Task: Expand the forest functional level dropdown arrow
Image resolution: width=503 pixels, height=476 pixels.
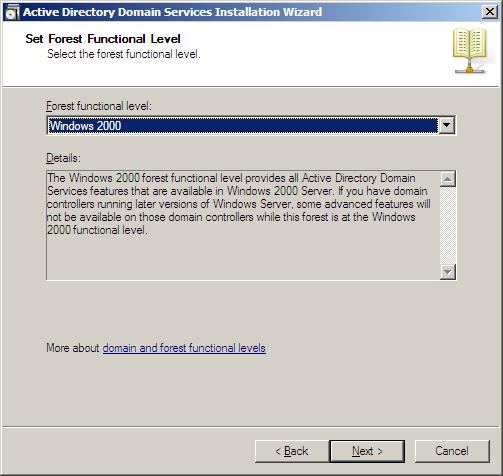Action: (x=447, y=126)
